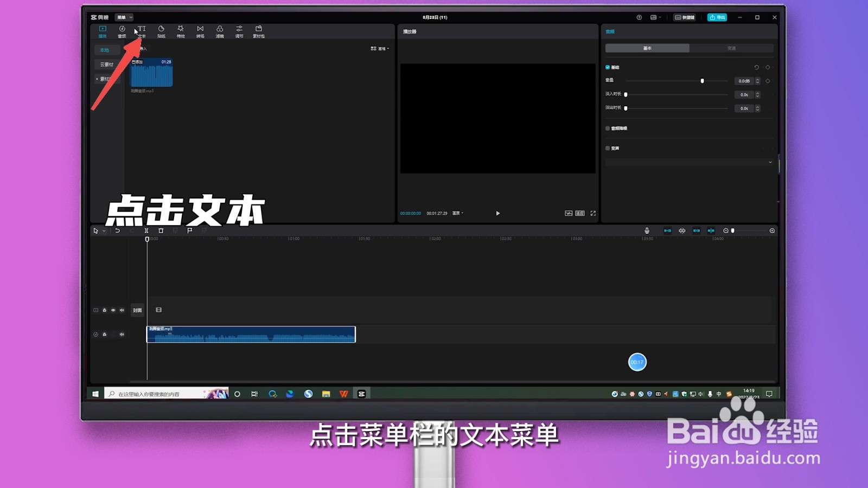The image size is (868, 488).
Task: Toggle the basic (基础) checkbox
Action: (608, 67)
